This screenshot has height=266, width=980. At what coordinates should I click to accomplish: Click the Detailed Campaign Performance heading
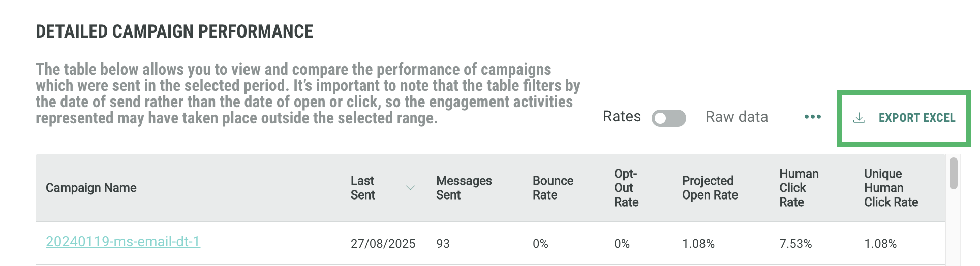click(174, 31)
